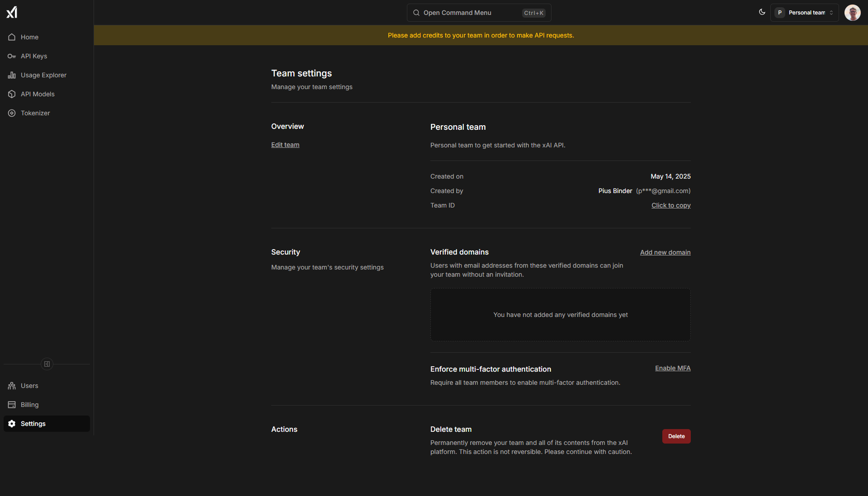Go to API Keys page
Viewport: 868px width, 496px height.
(x=33, y=56)
